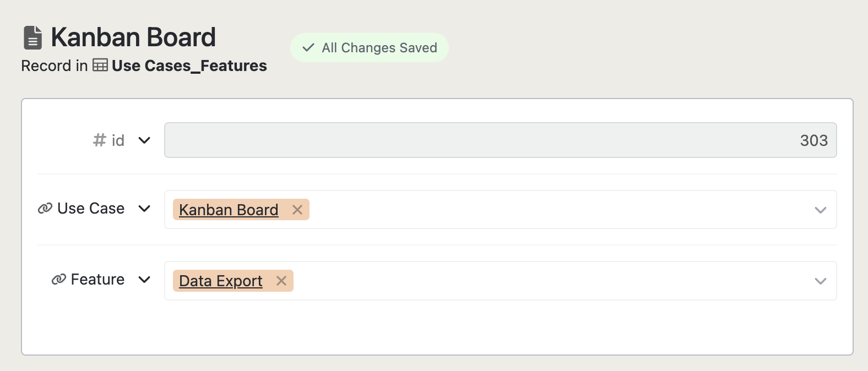Open the Feature field options menu
Image resolution: width=868 pixels, height=371 pixels.
coord(144,280)
